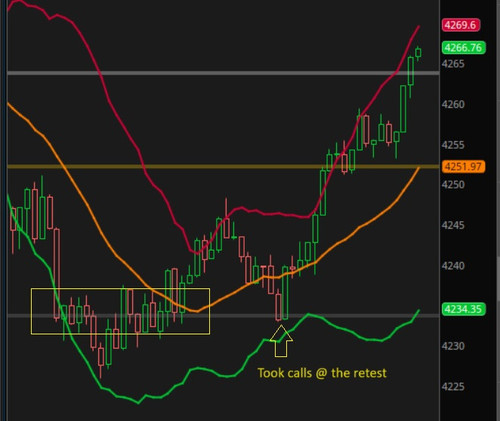The height and width of the screenshot is (421, 500).
Task: Click the green 4266.76 current price label
Action: tap(464, 48)
